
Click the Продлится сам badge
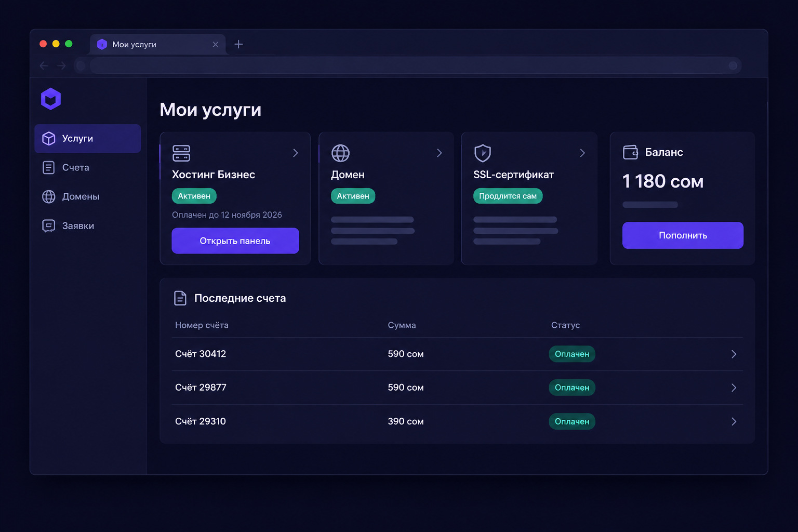point(508,196)
